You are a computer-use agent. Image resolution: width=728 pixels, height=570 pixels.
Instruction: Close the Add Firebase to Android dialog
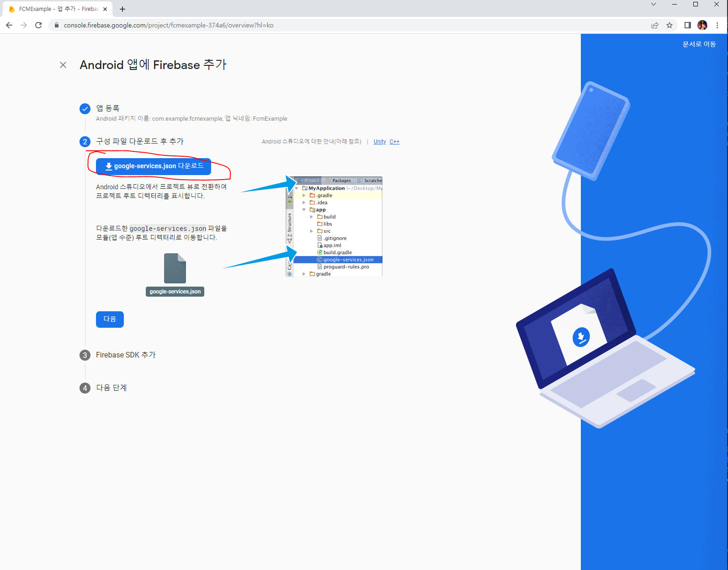(63, 65)
